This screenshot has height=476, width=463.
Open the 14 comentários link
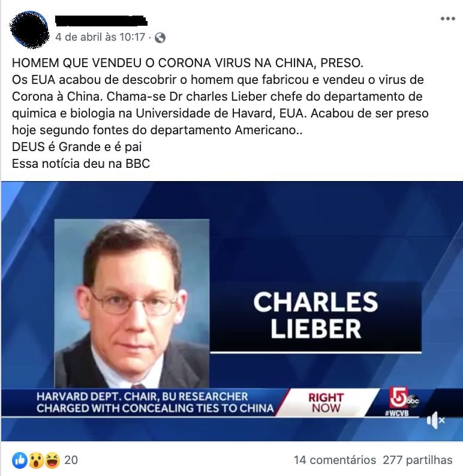335,460
